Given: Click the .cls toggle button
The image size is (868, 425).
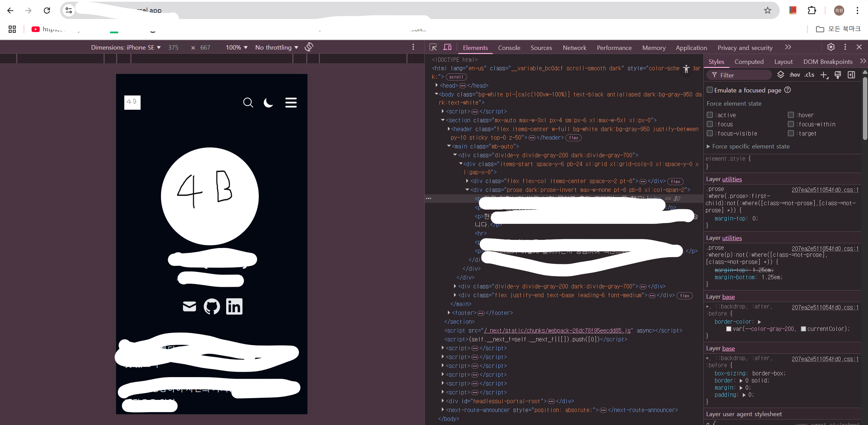Looking at the screenshot, I should pos(809,75).
